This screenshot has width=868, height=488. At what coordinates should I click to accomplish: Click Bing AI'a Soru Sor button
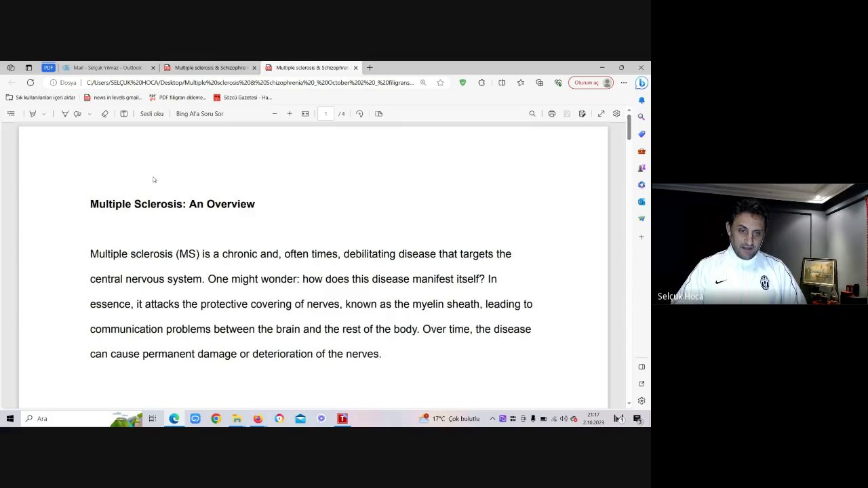199,114
